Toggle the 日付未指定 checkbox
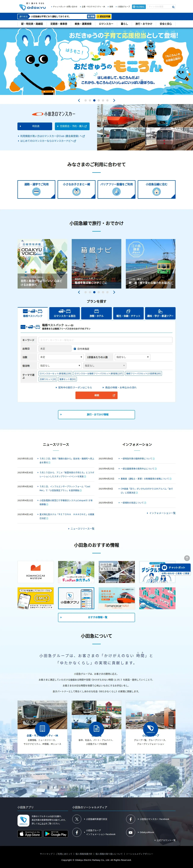Viewport: 193px width, 868px height. pyautogui.click(x=75, y=349)
